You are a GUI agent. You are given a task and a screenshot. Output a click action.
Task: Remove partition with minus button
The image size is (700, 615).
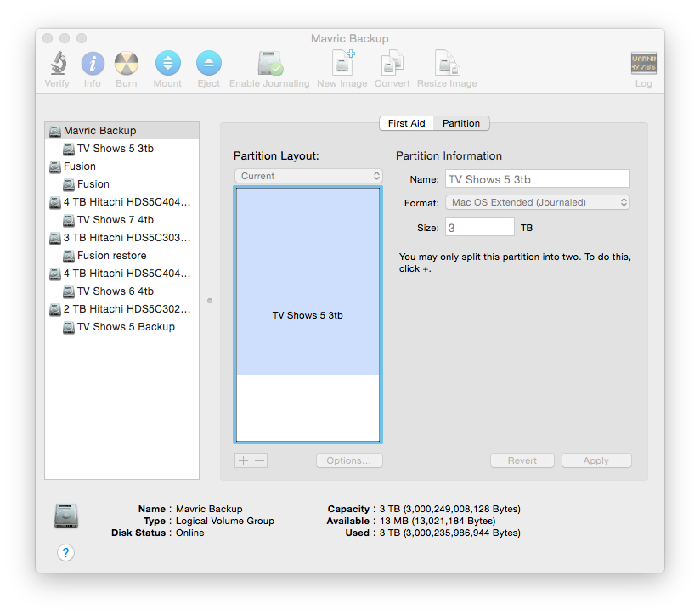(x=260, y=460)
